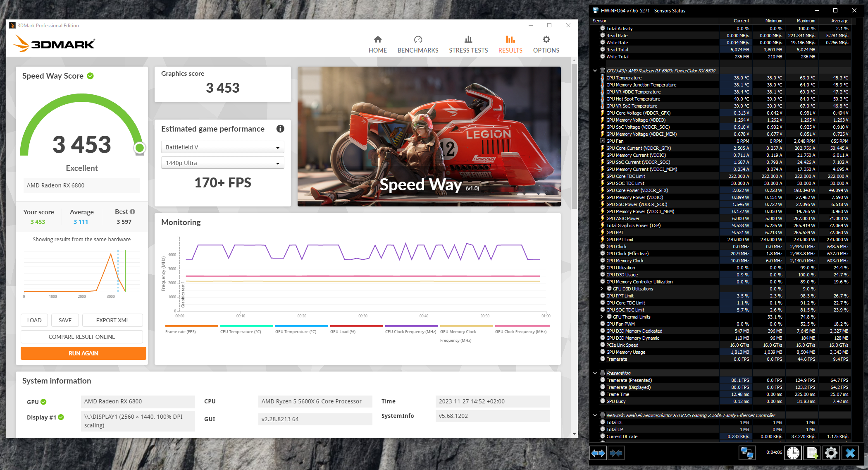This screenshot has height=470, width=868.
Task: Open the BENCHMARKS tab
Action: click(418, 45)
